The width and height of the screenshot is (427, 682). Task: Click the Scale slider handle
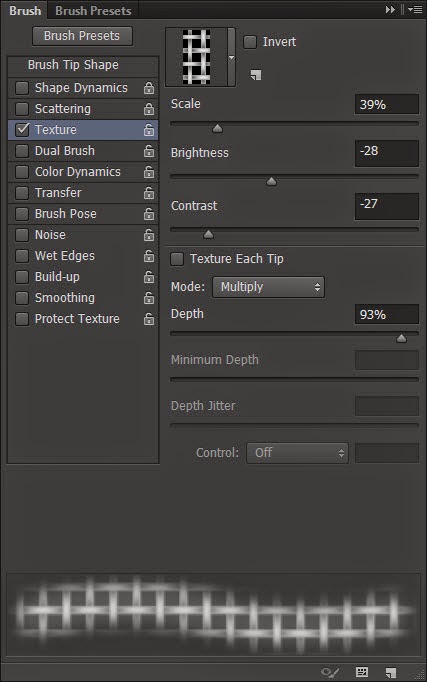(x=217, y=128)
